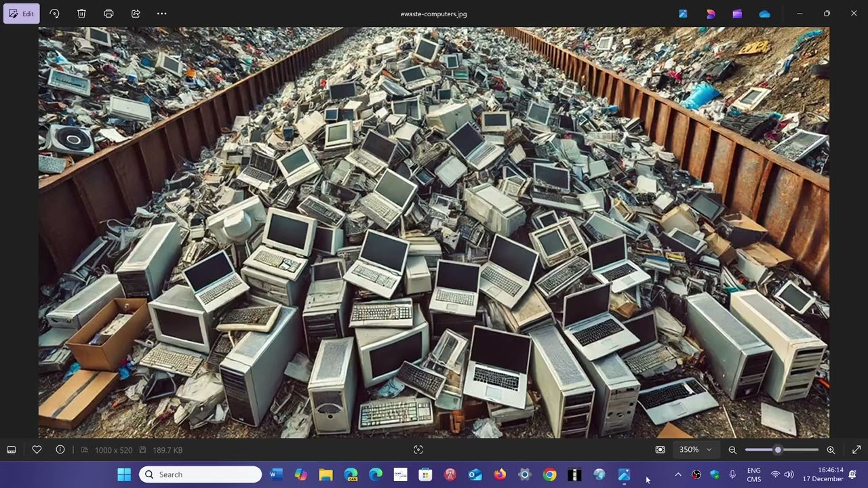Enter full screen mode

coord(856,449)
